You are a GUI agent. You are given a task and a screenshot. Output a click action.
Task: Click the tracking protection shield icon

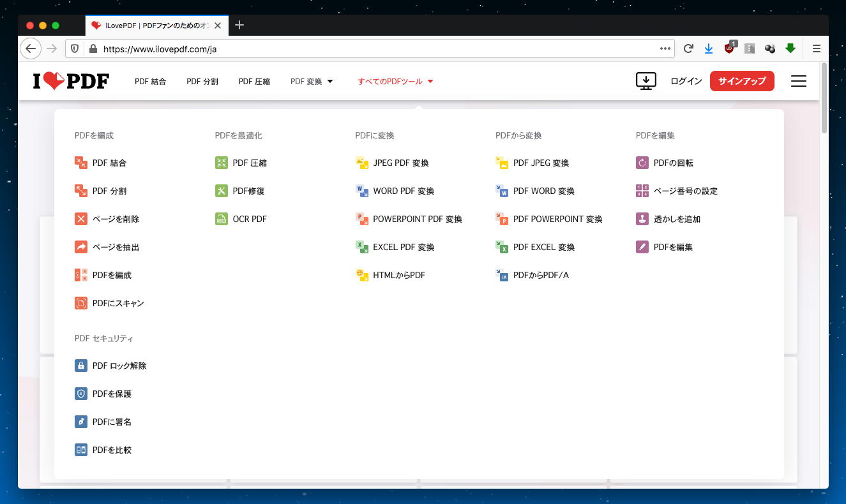pos(75,48)
